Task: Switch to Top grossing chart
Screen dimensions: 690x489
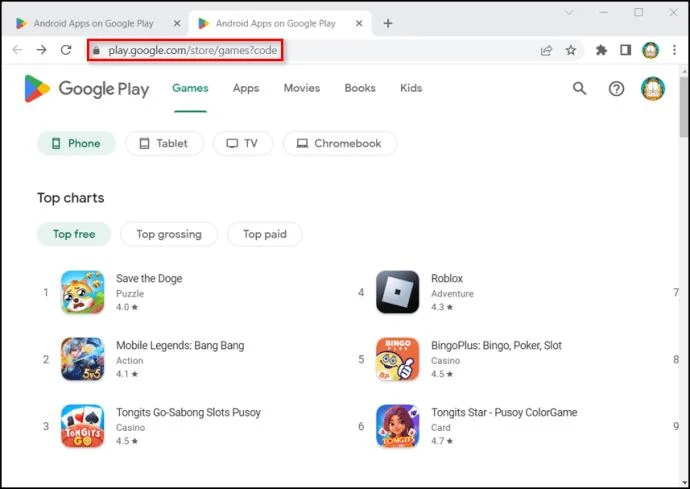Action: coord(169,234)
